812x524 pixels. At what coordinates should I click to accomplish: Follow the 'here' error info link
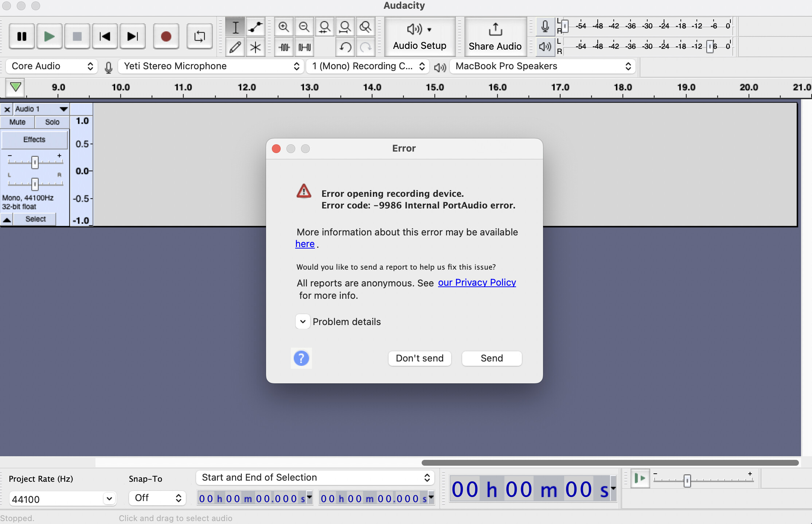[x=305, y=244]
